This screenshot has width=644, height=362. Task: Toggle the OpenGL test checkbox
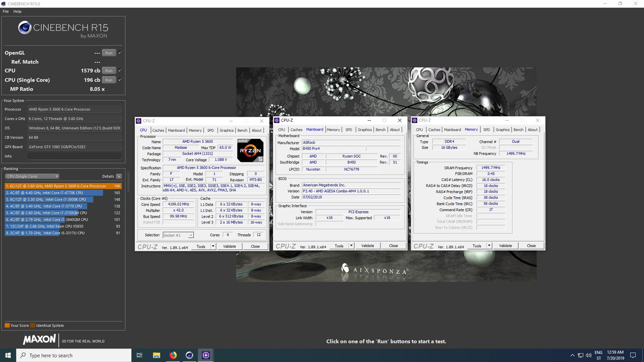coord(120,52)
